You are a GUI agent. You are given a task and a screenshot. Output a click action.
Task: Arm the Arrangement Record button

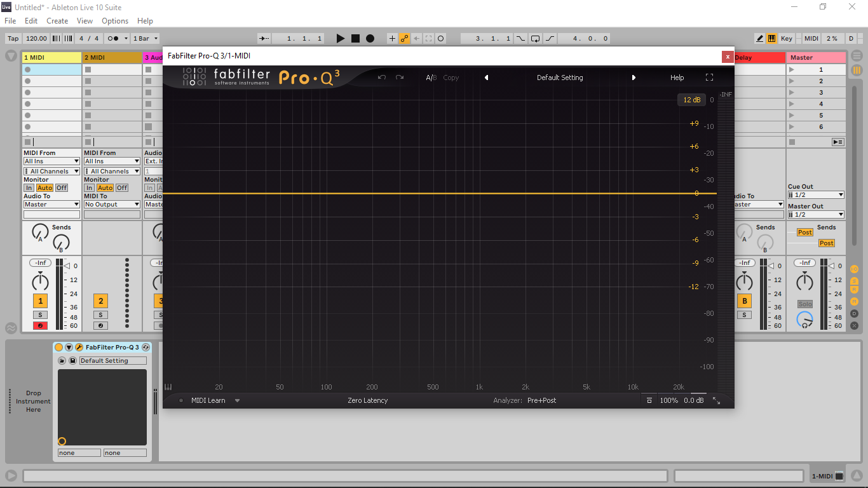(370, 38)
